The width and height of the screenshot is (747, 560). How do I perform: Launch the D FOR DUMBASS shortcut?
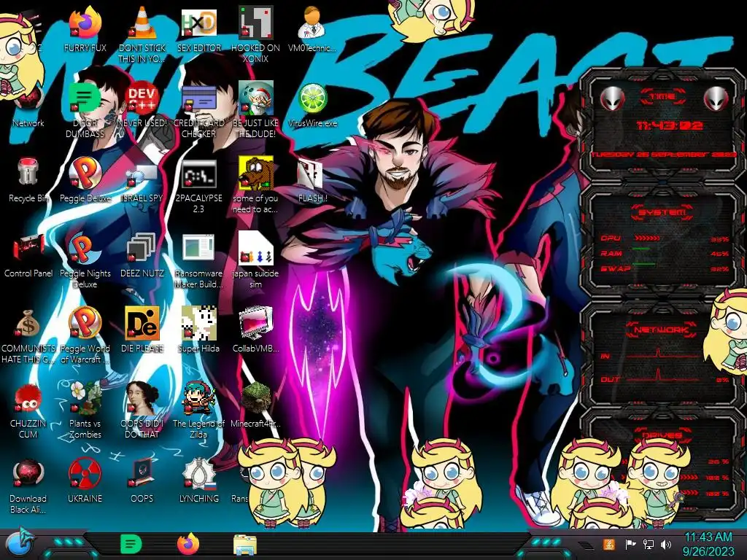point(85,98)
